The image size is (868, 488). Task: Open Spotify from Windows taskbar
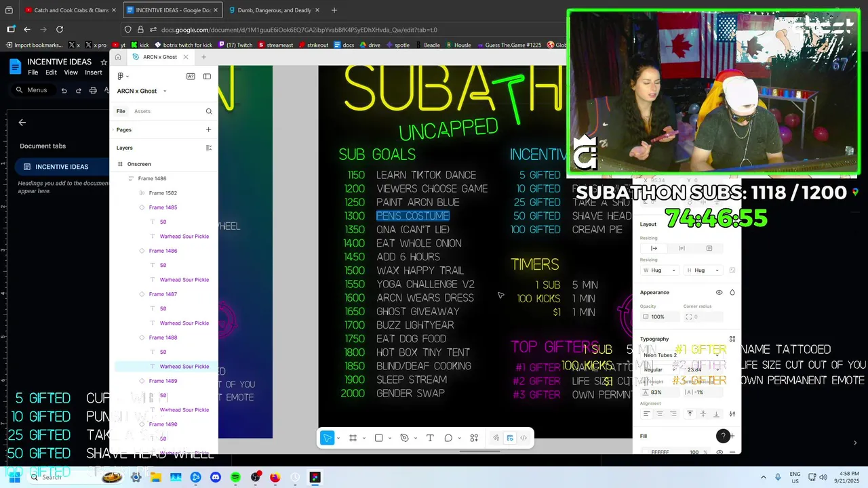tap(235, 477)
